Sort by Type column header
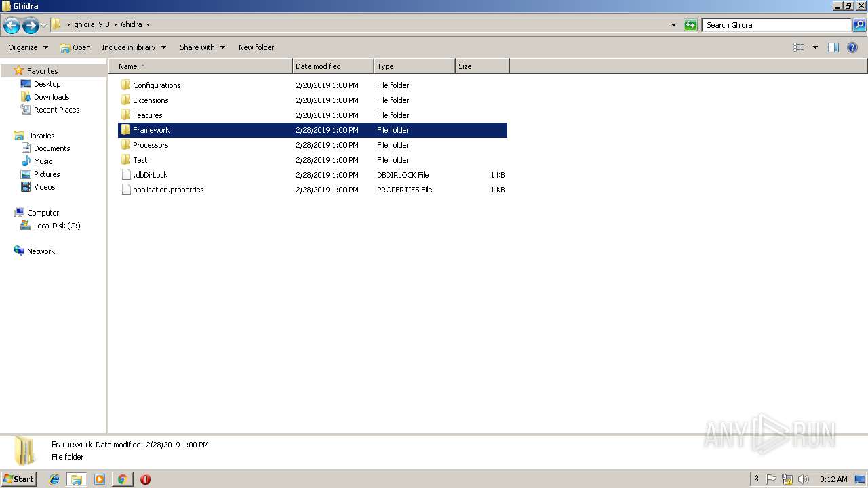 click(x=414, y=66)
